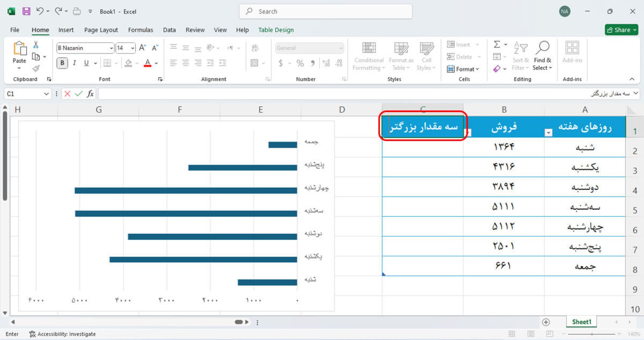This screenshot has height=340, width=644.
Task: Save the workbook with the Save icon
Action: coord(26,11)
